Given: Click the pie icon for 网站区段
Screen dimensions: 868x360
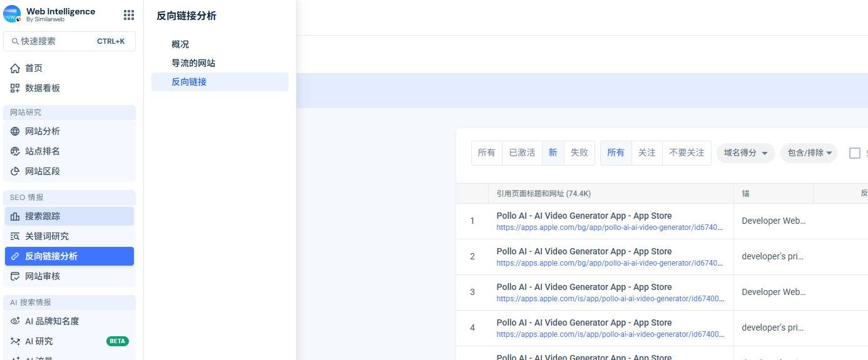Looking at the screenshot, I should click(x=15, y=171).
